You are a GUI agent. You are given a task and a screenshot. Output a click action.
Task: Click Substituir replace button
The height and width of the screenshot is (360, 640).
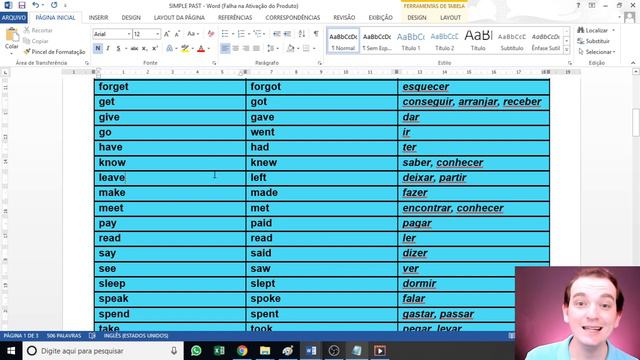tap(593, 41)
